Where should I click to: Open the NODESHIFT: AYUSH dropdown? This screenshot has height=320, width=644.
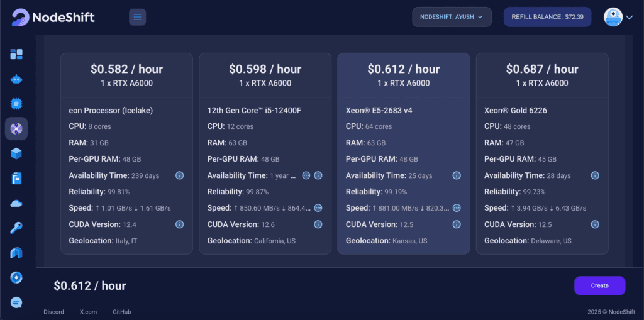click(x=452, y=17)
